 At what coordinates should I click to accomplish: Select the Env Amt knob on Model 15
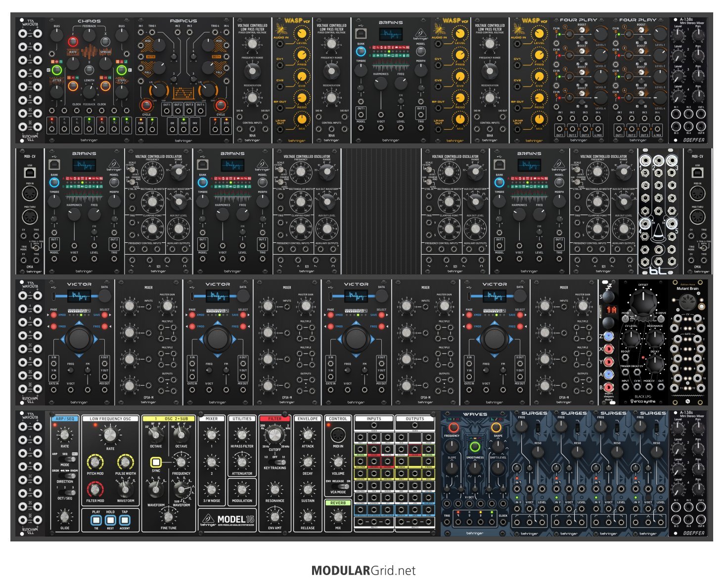tap(274, 517)
